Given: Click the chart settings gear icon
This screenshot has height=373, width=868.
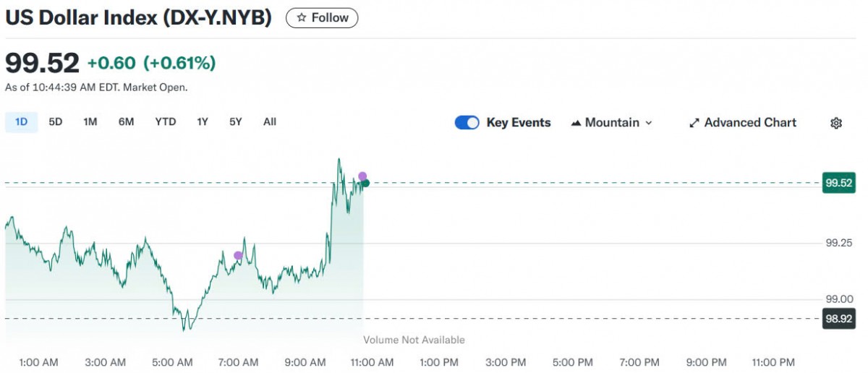Looking at the screenshot, I should point(836,123).
